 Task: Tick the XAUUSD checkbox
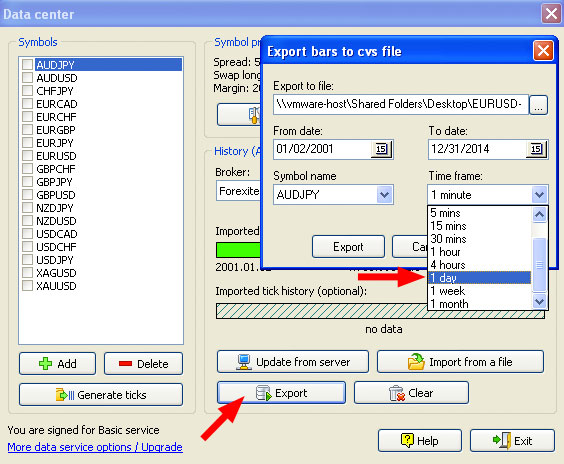[27, 286]
